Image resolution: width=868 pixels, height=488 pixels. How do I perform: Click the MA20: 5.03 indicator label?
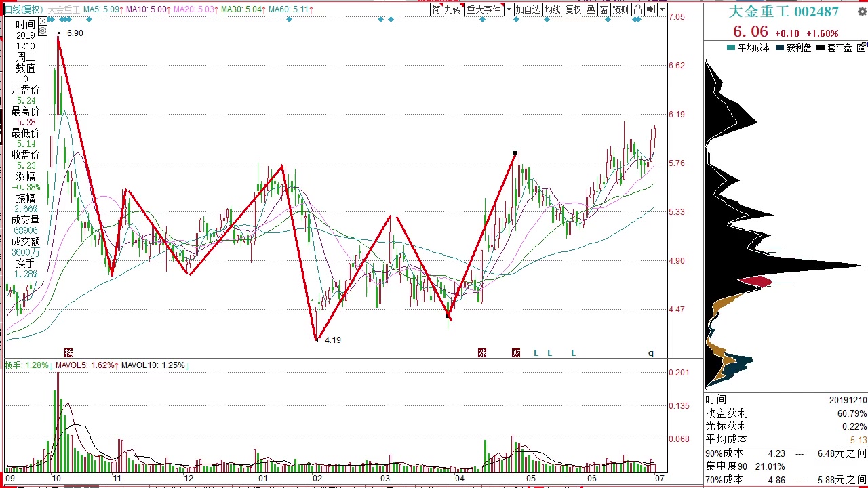(x=195, y=9)
